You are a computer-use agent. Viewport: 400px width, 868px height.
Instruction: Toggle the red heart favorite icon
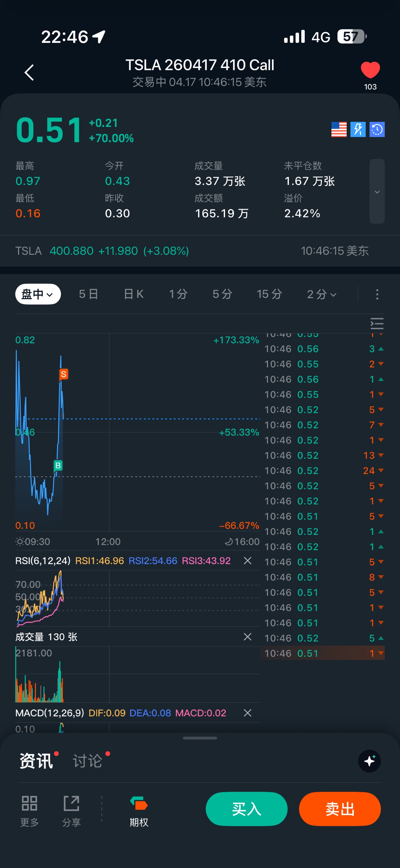(370, 70)
